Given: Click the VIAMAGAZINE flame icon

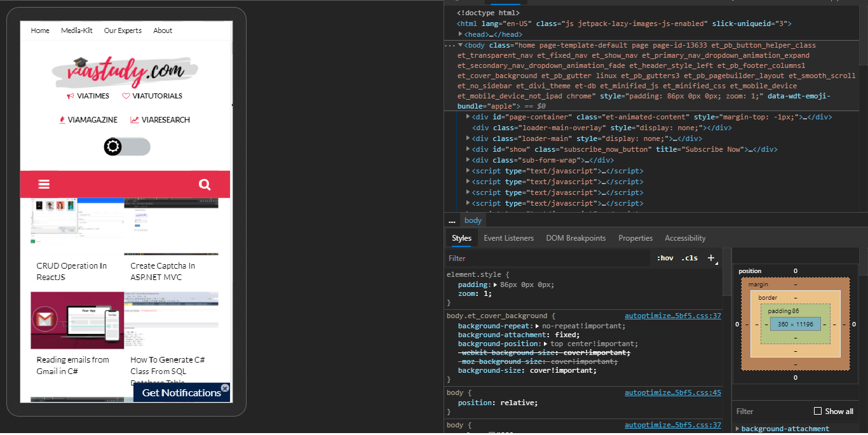Looking at the screenshot, I should coord(62,119).
